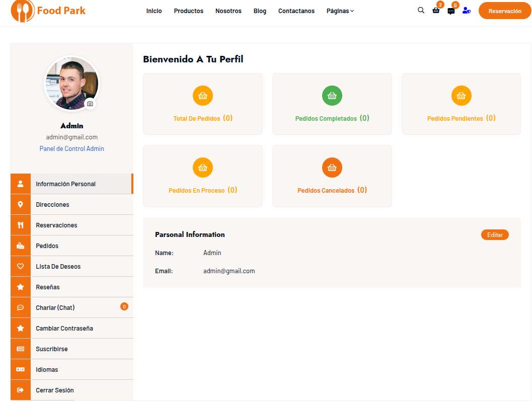532x403 pixels.
Task: Click the green Pedidos Completados icon
Action: coord(332,96)
